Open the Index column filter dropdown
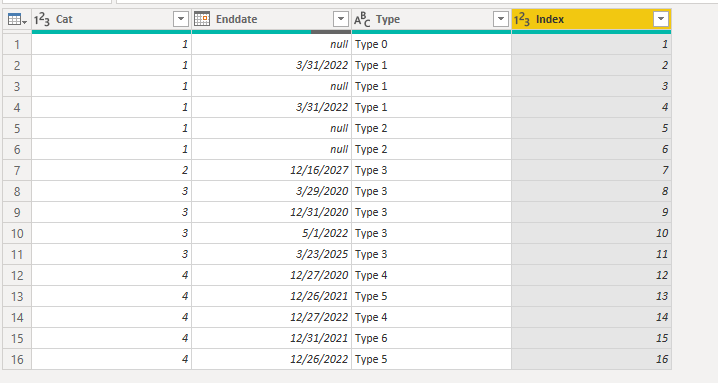This screenshot has height=383, width=718. coord(661,19)
